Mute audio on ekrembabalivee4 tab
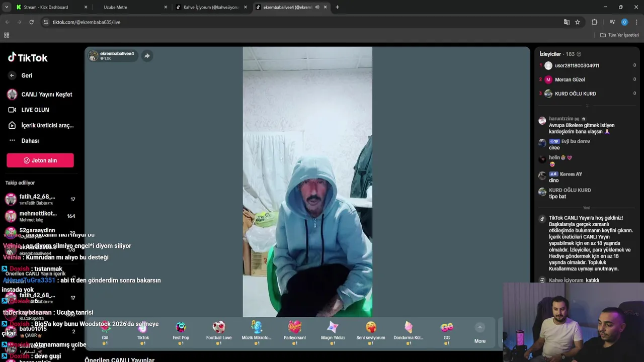Viewport: 644px width, 362px height. [317, 7]
